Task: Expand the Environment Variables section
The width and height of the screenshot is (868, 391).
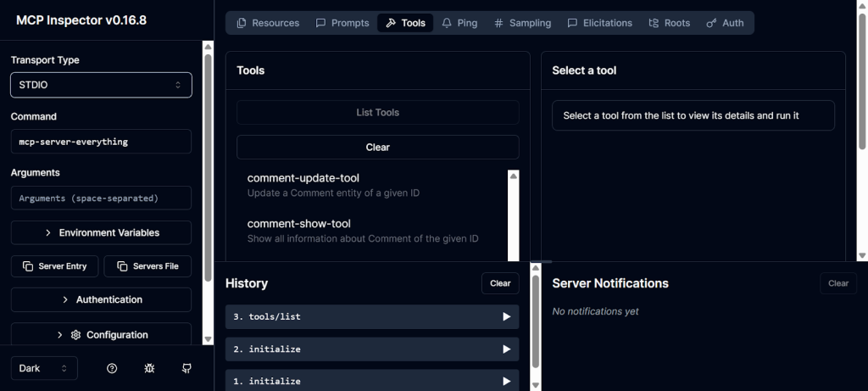Action: [x=101, y=232]
